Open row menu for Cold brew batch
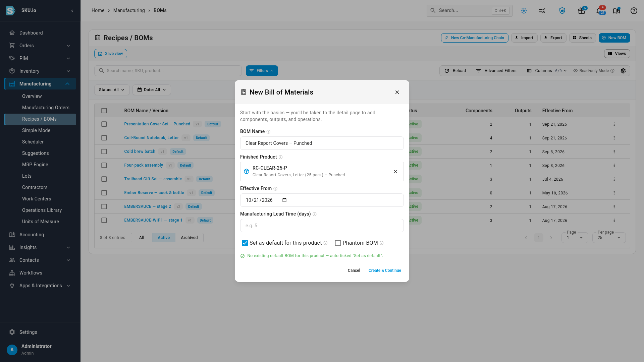Image resolution: width=644 pixels, height=362 pixels. click(614, 152)
